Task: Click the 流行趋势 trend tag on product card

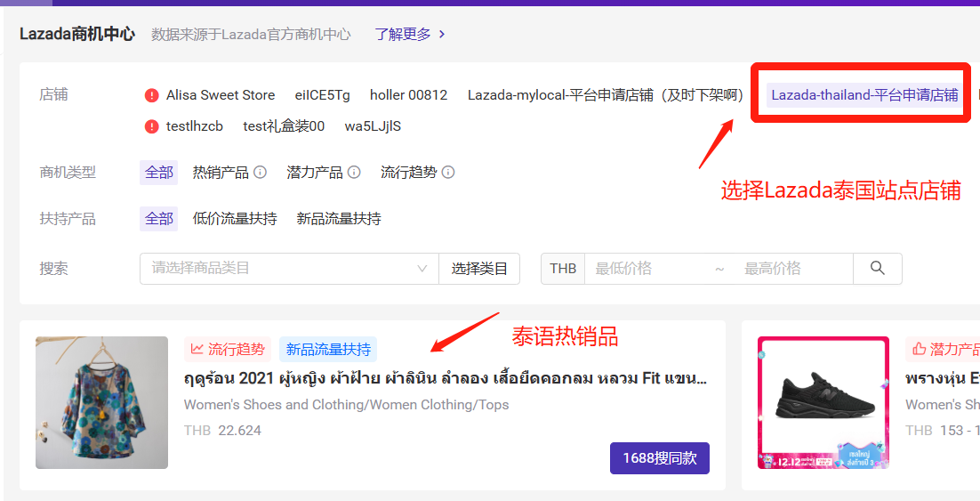Action: (228, 350)
